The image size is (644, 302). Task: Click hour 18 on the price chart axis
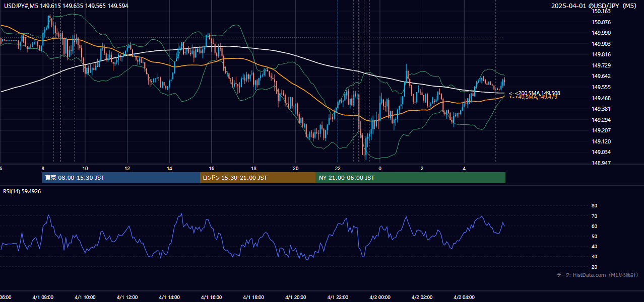click(x=254, y=168)
